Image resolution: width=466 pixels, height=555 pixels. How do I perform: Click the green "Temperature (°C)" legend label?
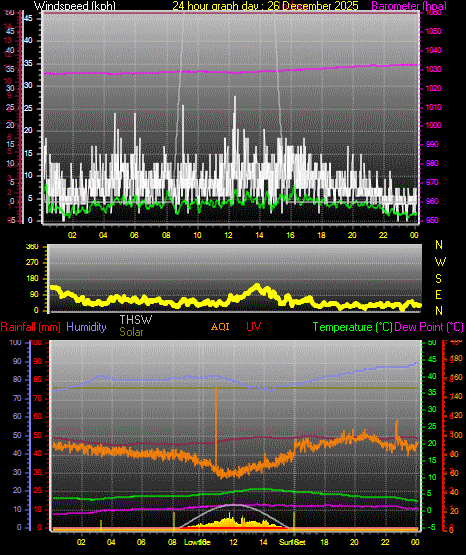point(352,327)
